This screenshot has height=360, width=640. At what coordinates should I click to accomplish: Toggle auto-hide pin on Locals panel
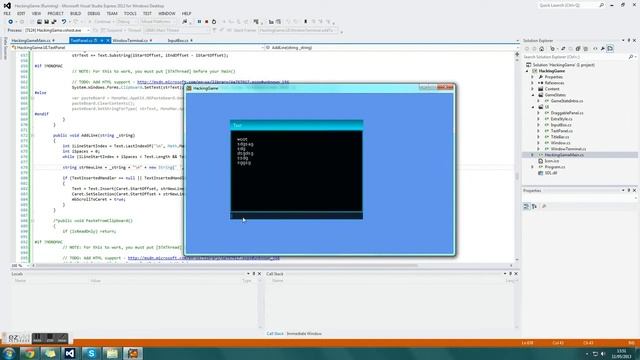click(x=253, y=273)
